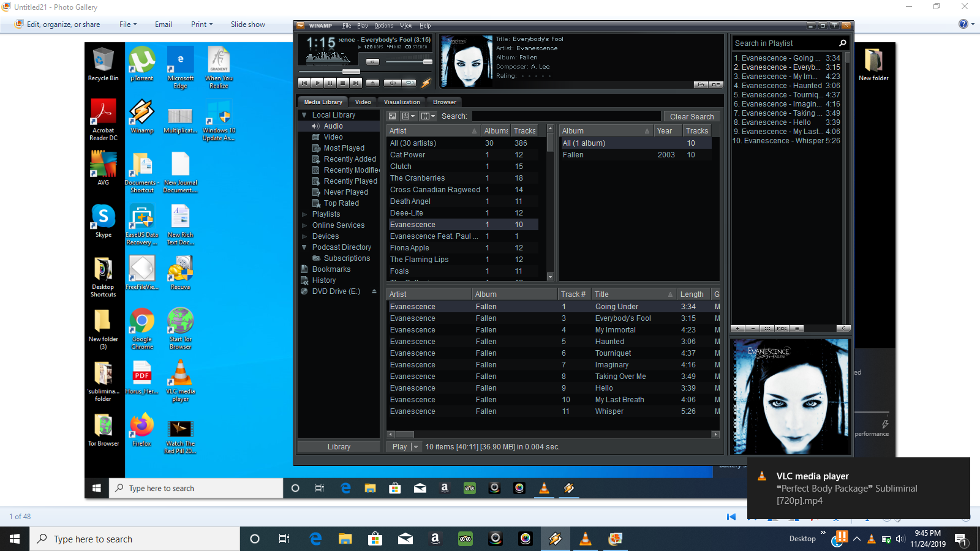Screen dimensions: 980x551
Task: Open Winamp Help menu
Action: click(425, 26)
